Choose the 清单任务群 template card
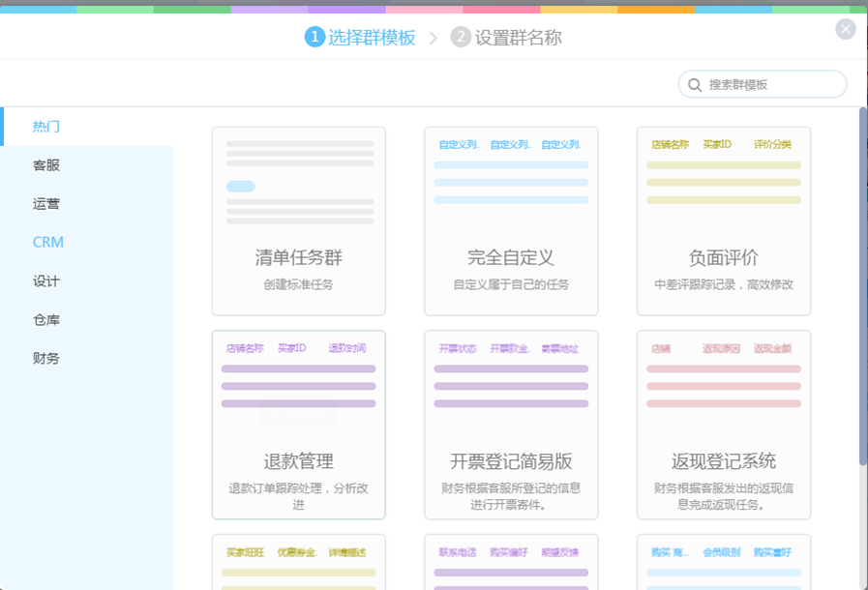The width and height of the screenshot is (868, 590). coord(298,221)
